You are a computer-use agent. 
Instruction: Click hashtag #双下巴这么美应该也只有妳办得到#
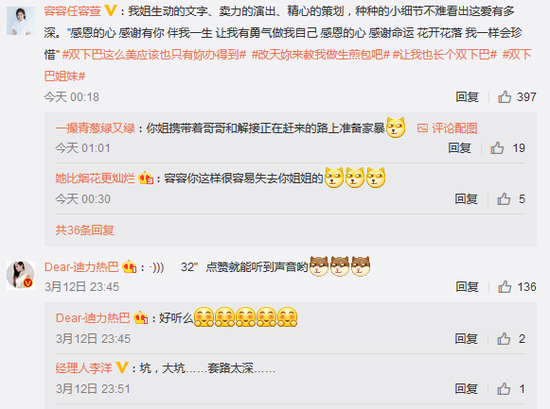(154, 55)
